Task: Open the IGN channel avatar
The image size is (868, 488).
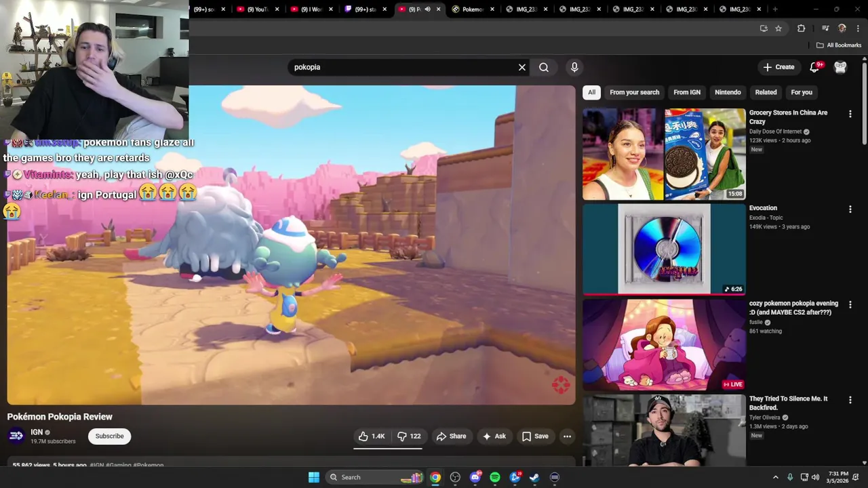Action: 16,436
